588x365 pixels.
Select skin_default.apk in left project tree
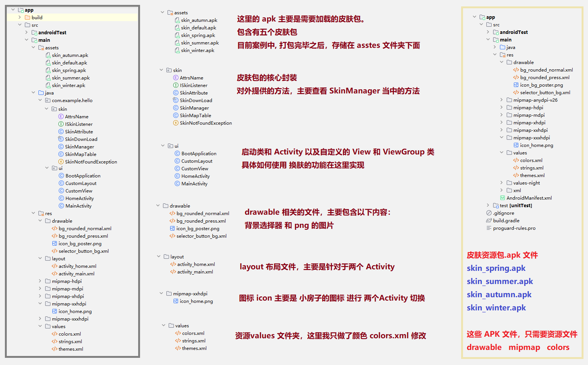pos(70,63)
